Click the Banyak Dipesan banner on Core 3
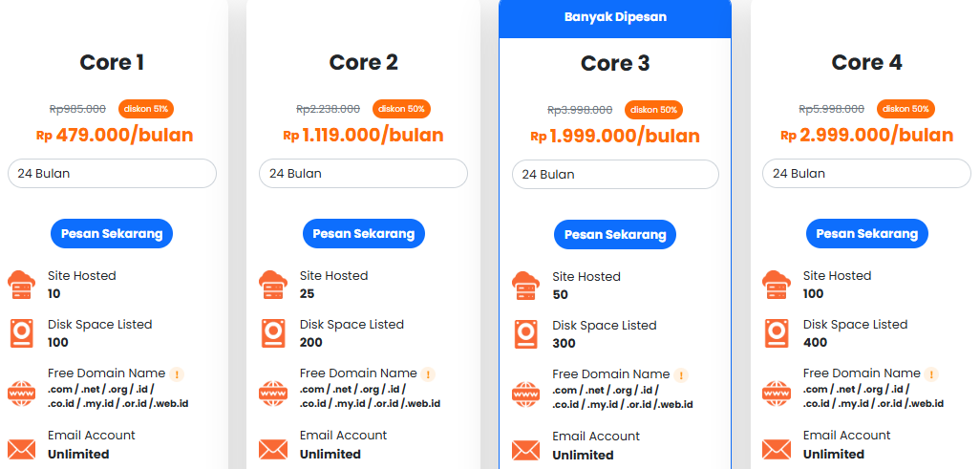The image size is (980, 469). pyautogui.click(x=615, y=17)
